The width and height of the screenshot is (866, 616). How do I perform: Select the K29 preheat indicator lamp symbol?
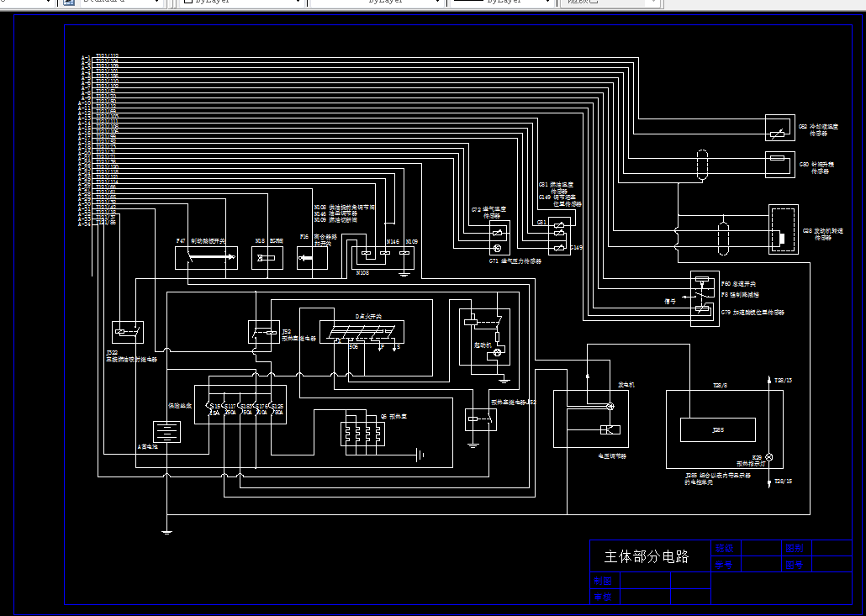click(768, 457)
